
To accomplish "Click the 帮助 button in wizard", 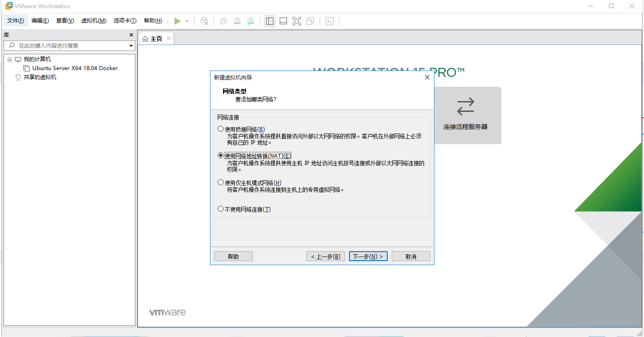I will click(x=233, y=256).
